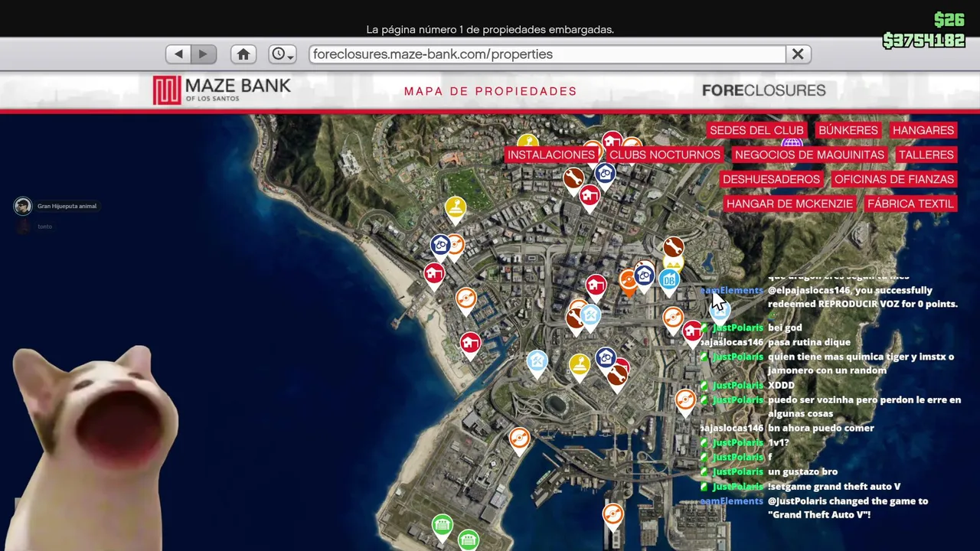Go forward with the browser's right arrow

[204, 54]
